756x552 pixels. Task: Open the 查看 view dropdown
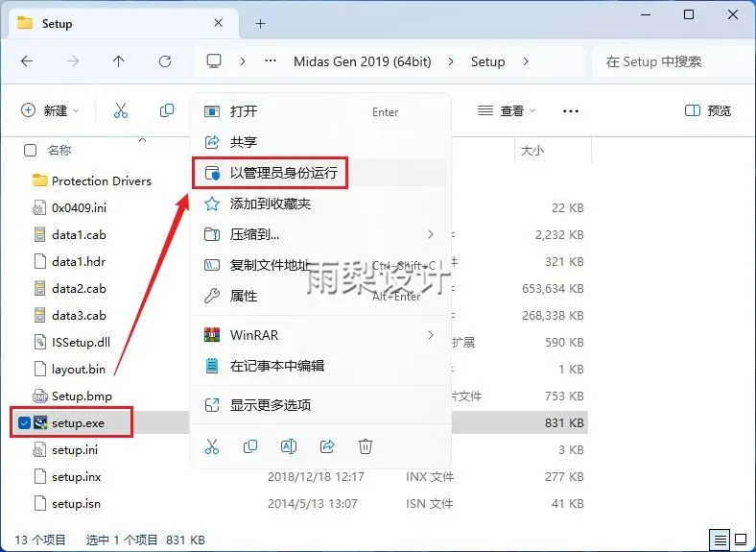pos(507,111)
